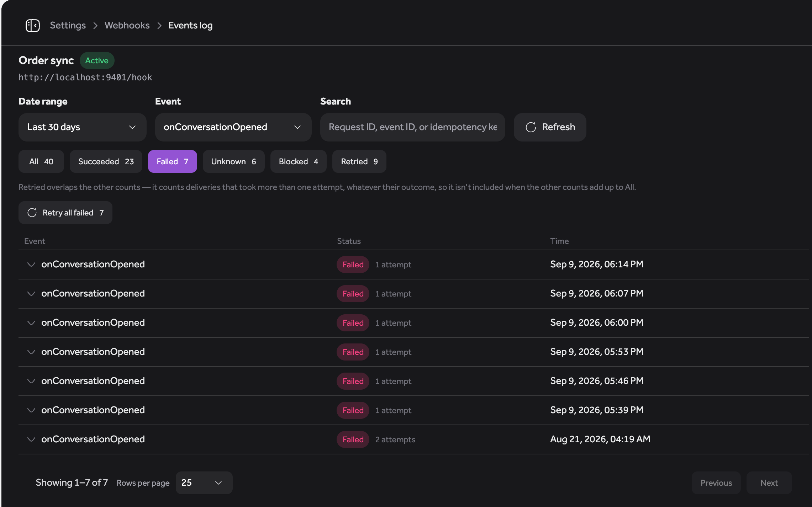Click the Previous page button
This screenshot has width=812, height=507.
[x=716, y=483]
